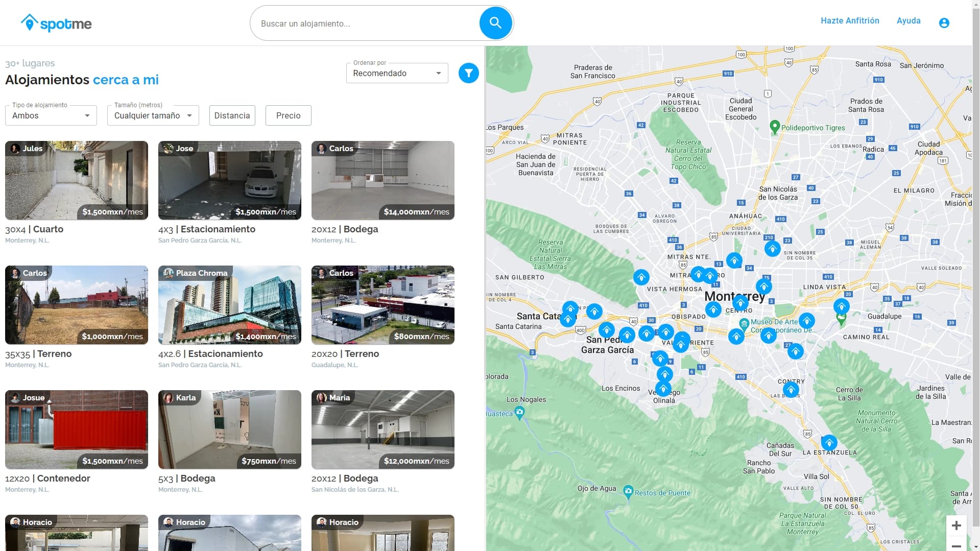Click the Distancia filter button
The height and width of the screenshot is (551, 980).
[x=232, y=115]
